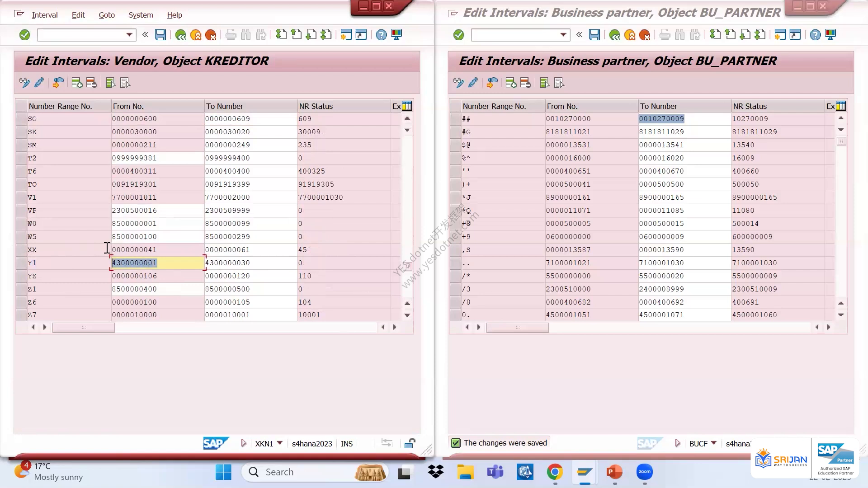Open Help icon in Business partner window
The image size is (868, 488).
tap(816, 35)
